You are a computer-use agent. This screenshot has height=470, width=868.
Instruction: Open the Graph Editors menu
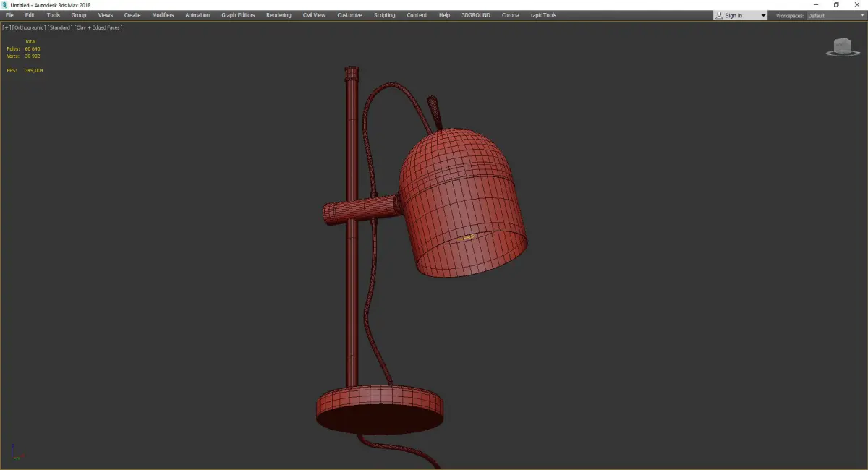click(238, 15)
